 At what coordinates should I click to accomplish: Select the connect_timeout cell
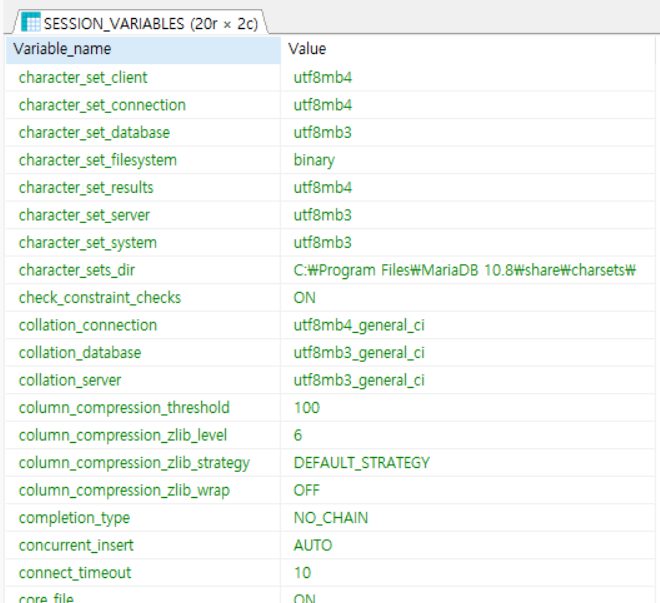143,573
